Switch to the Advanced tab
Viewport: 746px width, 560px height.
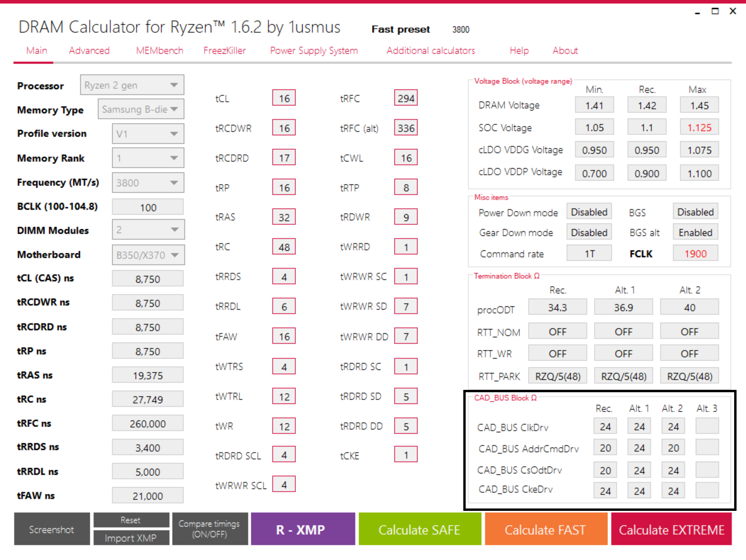pyautogui.click(x=89, y=51)
